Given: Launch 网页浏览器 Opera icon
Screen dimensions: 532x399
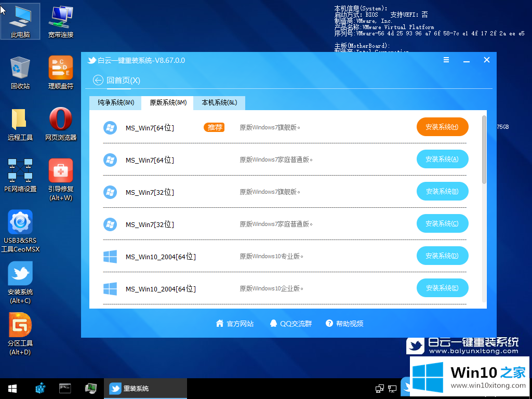Looking at the screenshot, I should click(61, 124).
